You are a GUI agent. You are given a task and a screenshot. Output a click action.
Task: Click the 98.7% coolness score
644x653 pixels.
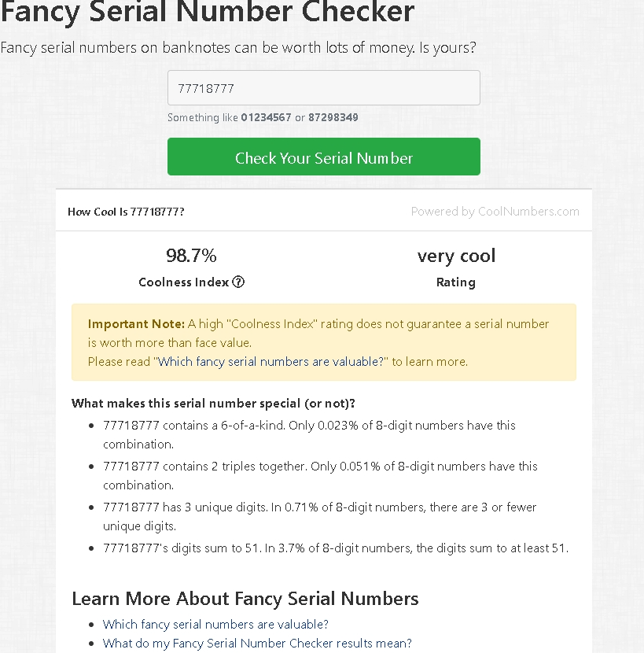(x=191, y=256)
